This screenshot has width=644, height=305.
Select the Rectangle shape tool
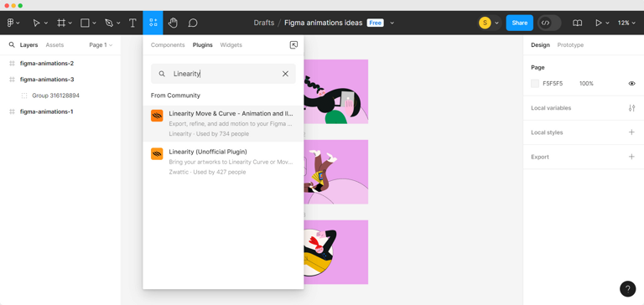(85, 23)
